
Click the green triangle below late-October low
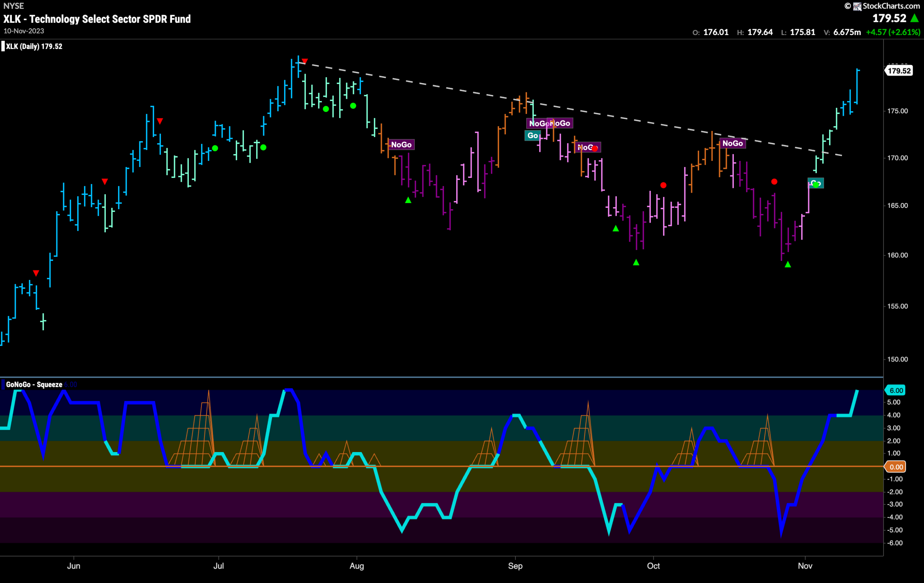click(788, 264)
